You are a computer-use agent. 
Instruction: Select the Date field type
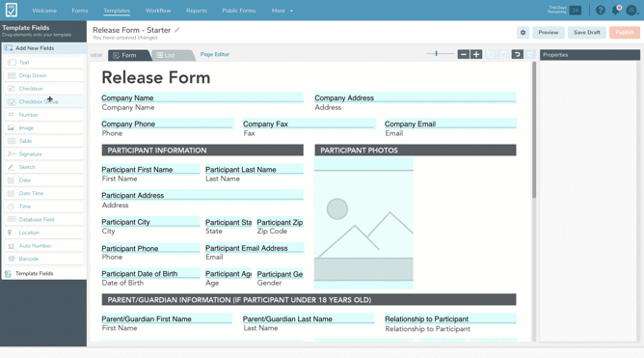44,180
